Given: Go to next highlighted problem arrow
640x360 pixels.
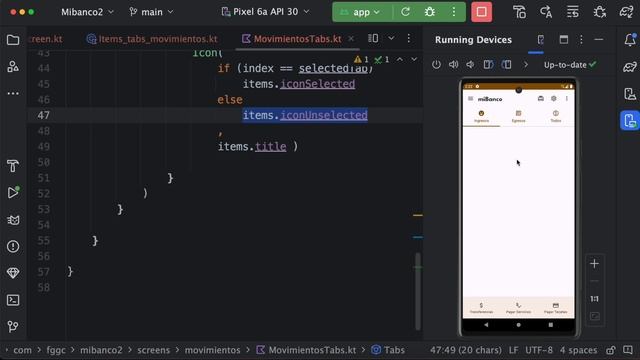Looking at the screenshot, I should tap(414, 60).
